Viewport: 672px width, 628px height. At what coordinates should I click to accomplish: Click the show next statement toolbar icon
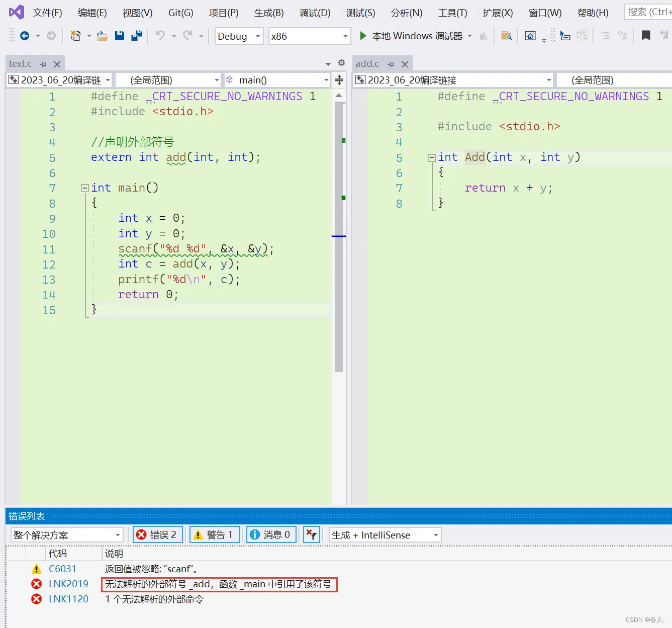[x=565, y=36]
